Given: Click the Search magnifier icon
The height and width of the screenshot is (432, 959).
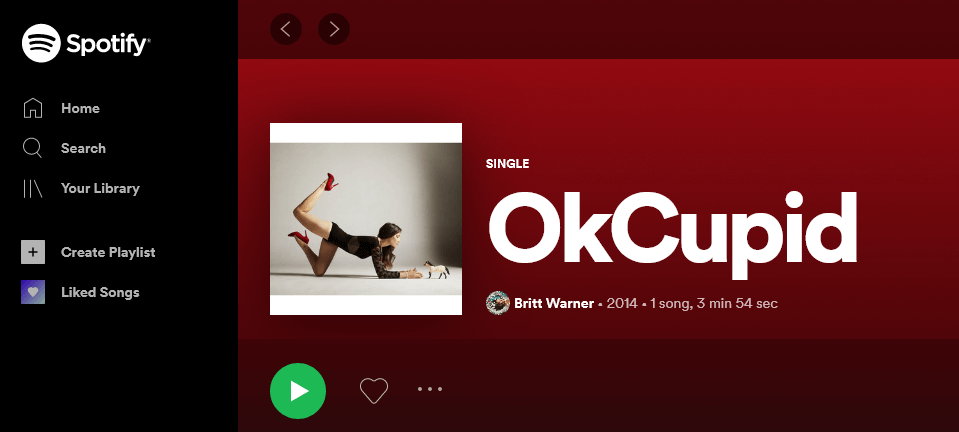Looking at the screenshot, I should [x=32, y=148].
